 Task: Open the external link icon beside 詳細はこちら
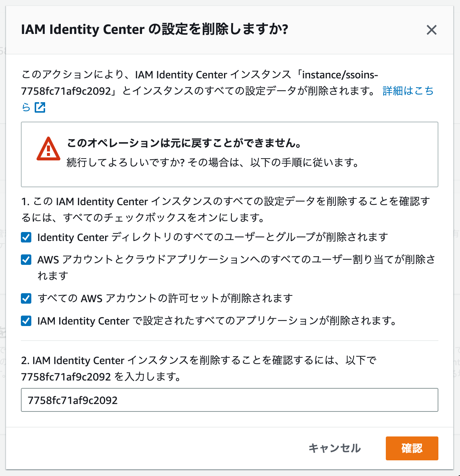(40, 107)
